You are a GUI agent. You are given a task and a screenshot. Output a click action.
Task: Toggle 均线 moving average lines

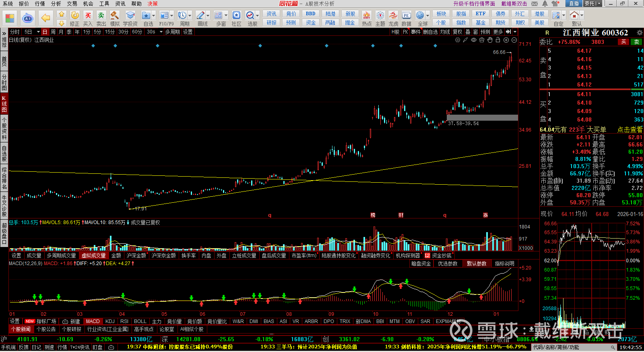click(x=445, y=32)
